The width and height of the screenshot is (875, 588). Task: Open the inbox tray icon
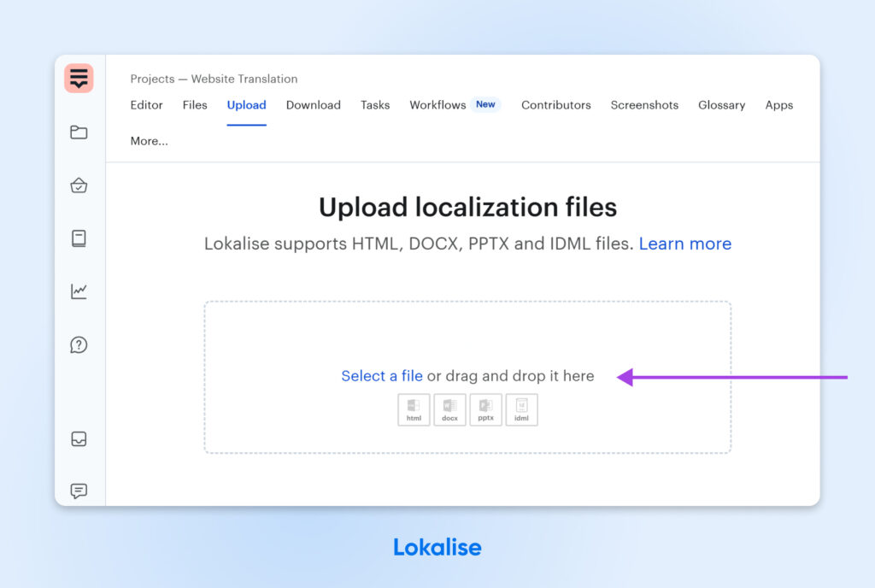(79, 439)
